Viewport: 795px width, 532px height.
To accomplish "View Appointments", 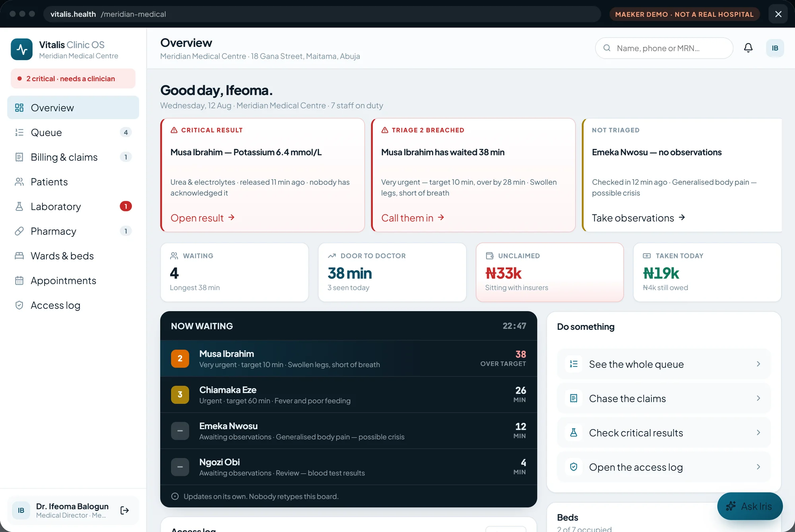I will tap(73, 281).
